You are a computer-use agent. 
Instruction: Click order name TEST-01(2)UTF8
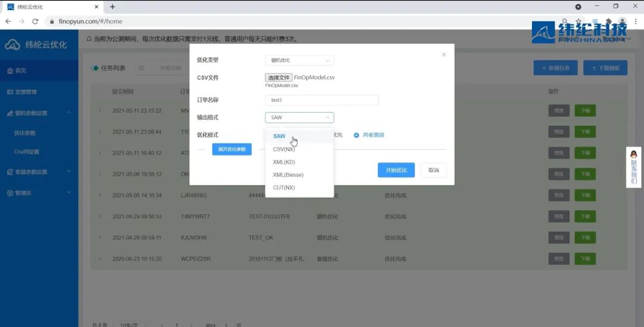pos(269,217)
